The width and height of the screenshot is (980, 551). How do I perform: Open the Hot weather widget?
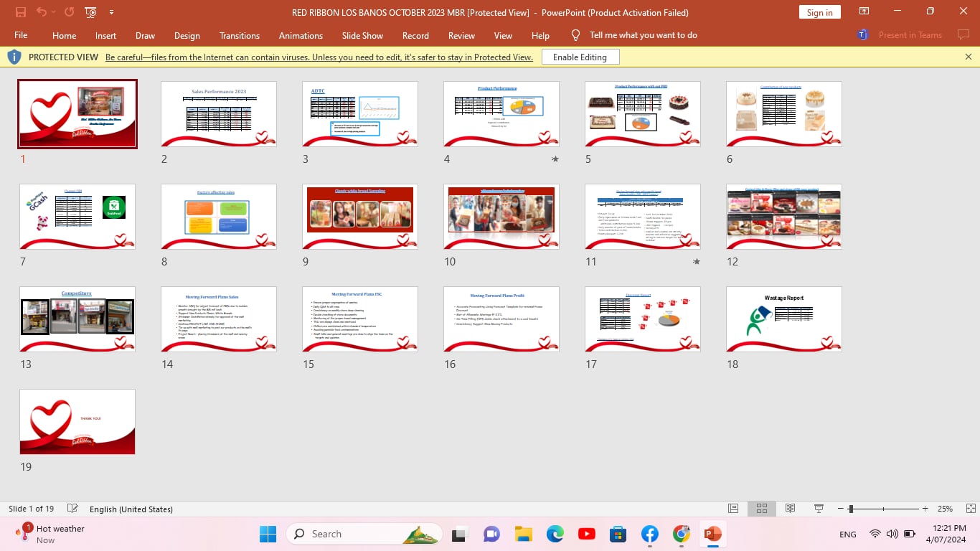point(50,534)
